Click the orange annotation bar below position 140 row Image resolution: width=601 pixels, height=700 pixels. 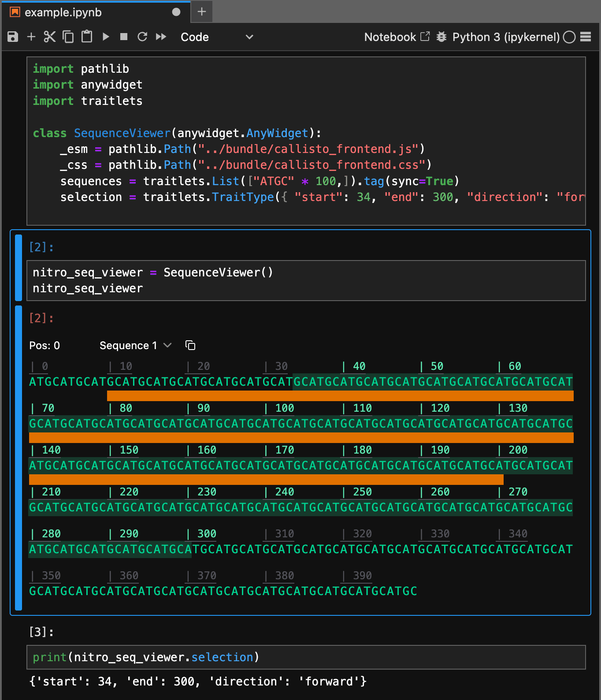(266, 480)
